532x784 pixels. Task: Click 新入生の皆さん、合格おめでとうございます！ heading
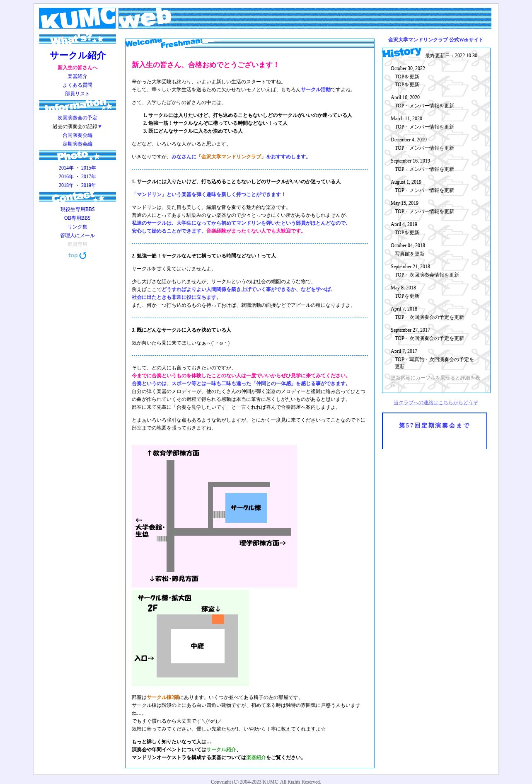pyautogui.click(x=206, y=65)
